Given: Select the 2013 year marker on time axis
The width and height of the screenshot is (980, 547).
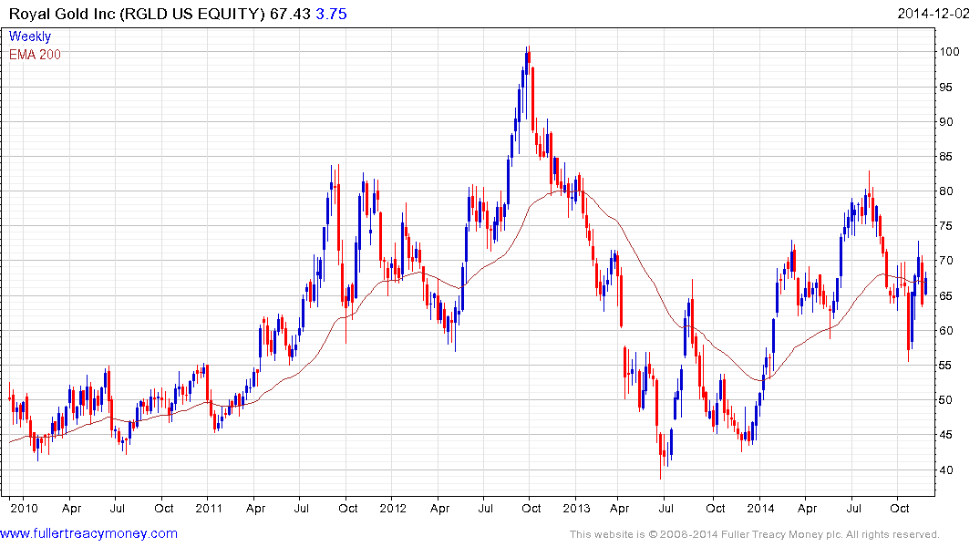Looking at the screenshot, I should click(576, 508).
